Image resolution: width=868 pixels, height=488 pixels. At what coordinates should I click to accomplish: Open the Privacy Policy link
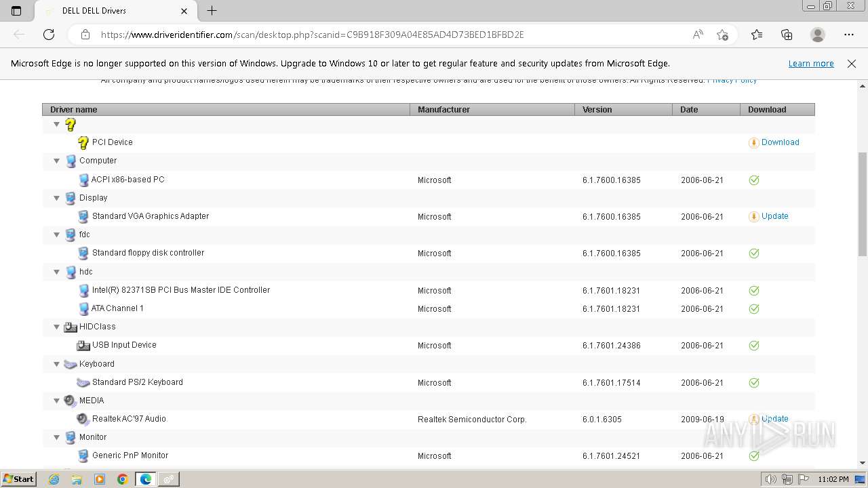point(732,80)
